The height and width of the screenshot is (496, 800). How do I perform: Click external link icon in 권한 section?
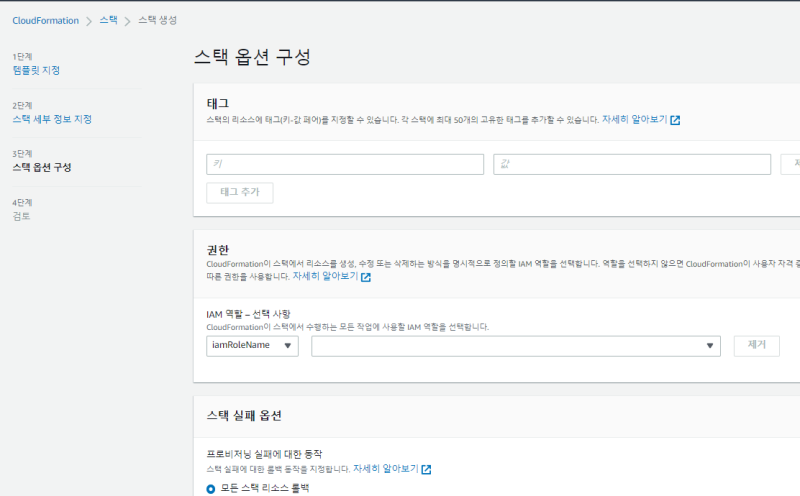pyautogui.click(x=366, y=277)
